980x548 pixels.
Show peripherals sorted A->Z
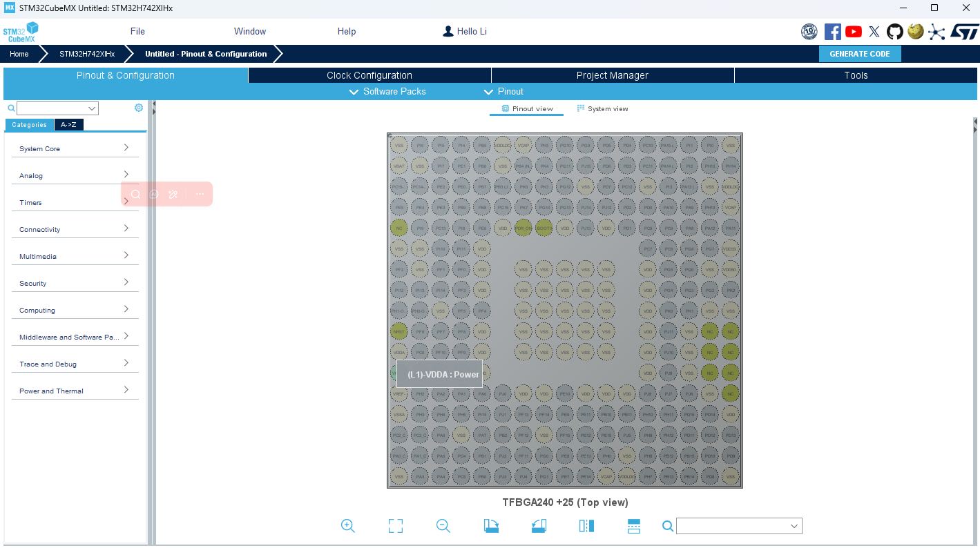tap(69, 125)
